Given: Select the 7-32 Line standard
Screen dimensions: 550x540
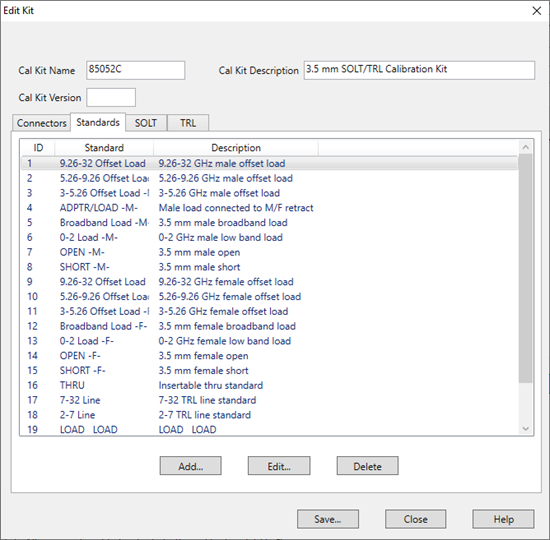Looking at the screenshot, I should pos(269,400).
